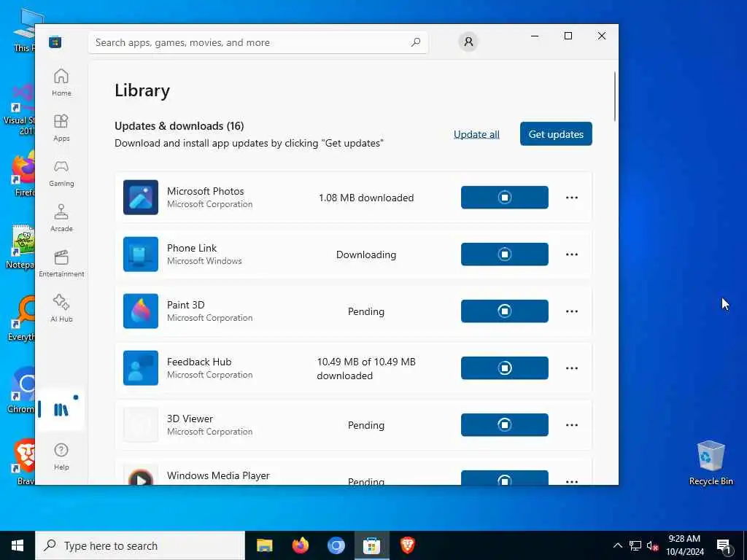Select the Library icon in sidebar

tap(61, 410)
